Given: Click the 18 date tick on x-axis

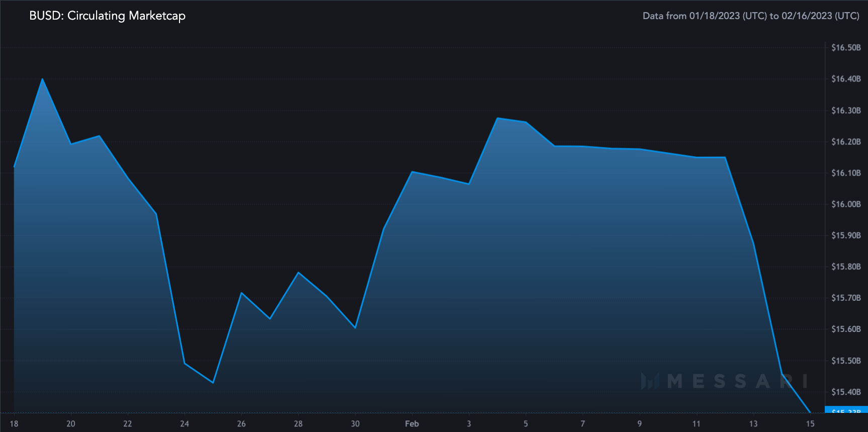Looking at the screenshot, I should pos(14,423).
